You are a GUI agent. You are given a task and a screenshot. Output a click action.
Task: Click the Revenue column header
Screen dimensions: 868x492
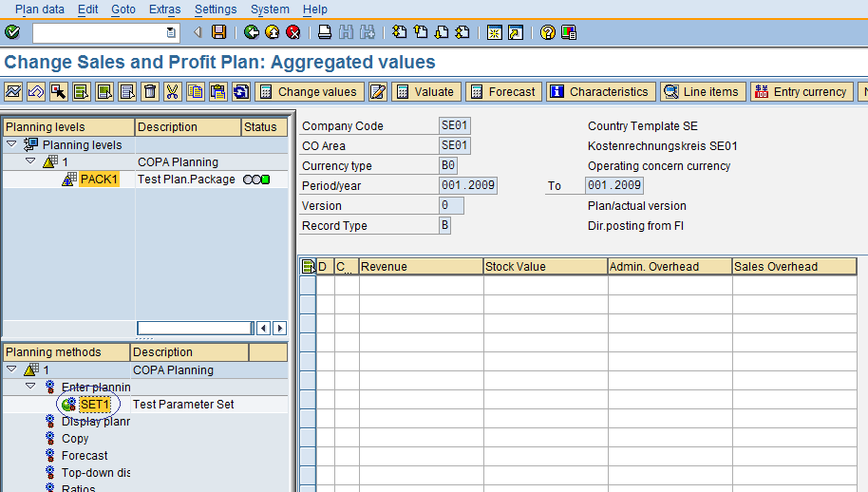tap(422, 267)
